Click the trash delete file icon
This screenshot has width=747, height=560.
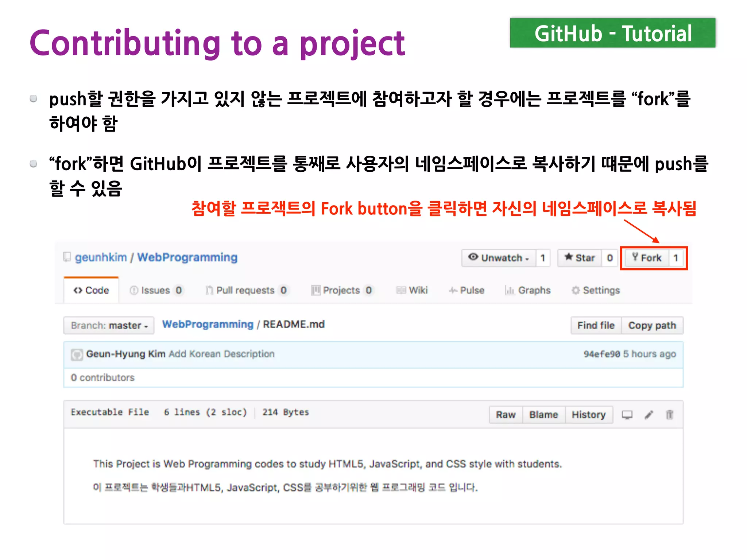(x=670, y=415)
